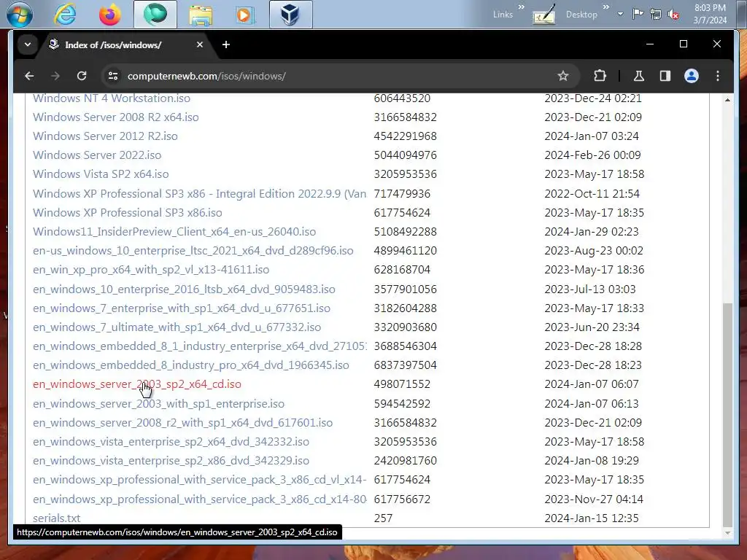Open the browser three-dot menu
The image size is (747, 560).
[718, 76]
